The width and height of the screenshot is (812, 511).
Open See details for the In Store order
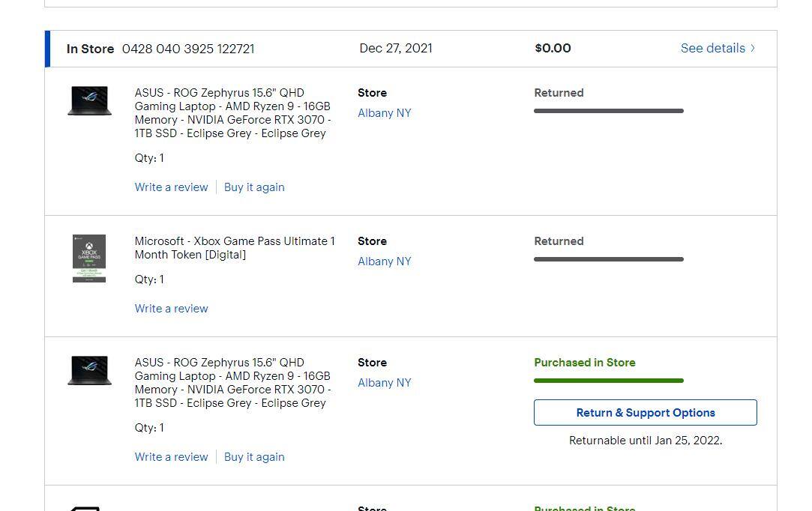tap(712, 48)
